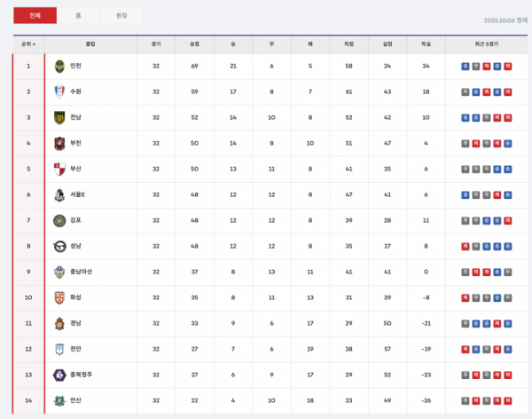
Task: Open the Cheonan (천안) team name link
Action: pyautogui.click(x=76, y=349)
